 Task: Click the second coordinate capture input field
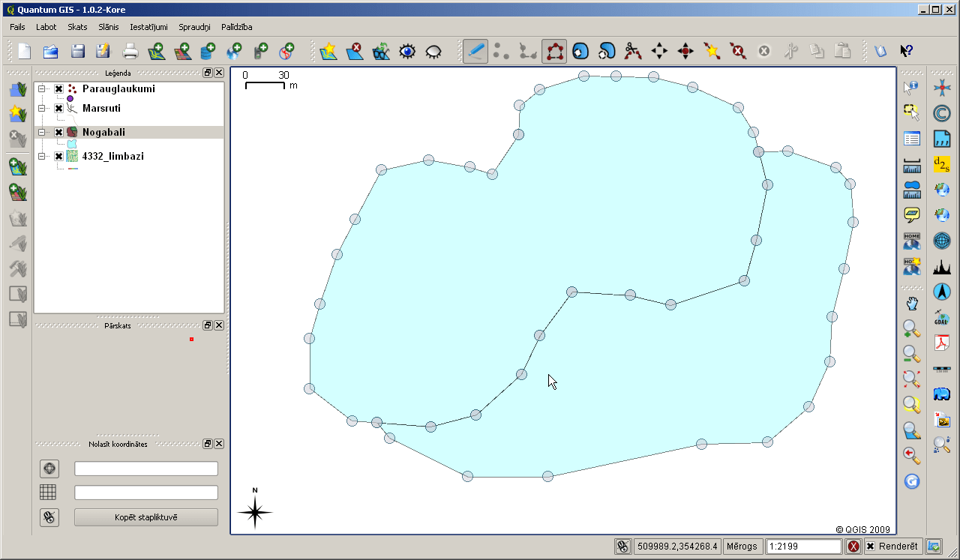(146, 493)
